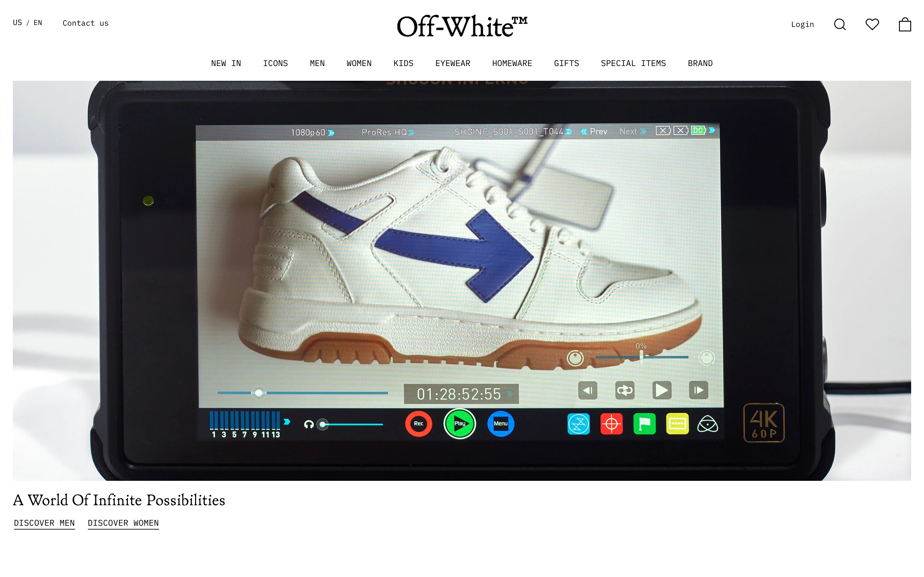
Task: Open the NEW IN menu
Action: coord(226,63)
